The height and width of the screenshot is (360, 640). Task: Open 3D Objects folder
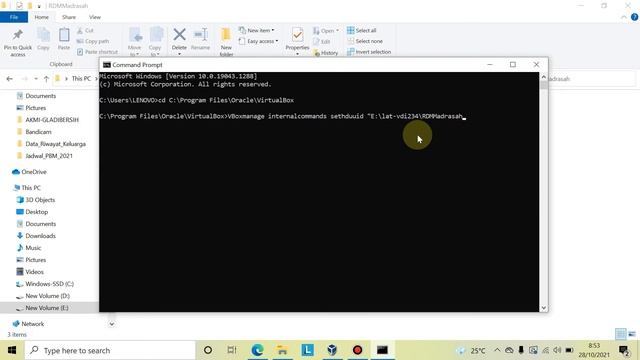pos(40,200)
